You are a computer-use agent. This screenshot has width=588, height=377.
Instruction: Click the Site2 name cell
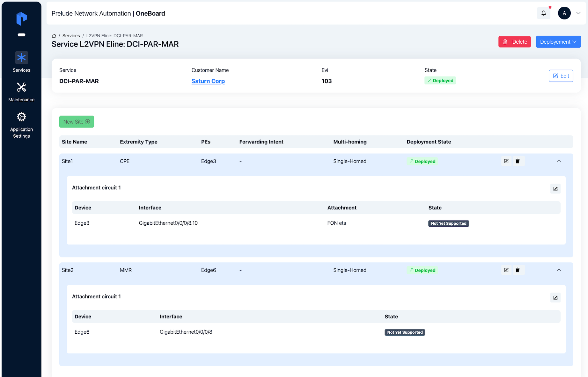[x=68, y=270]
